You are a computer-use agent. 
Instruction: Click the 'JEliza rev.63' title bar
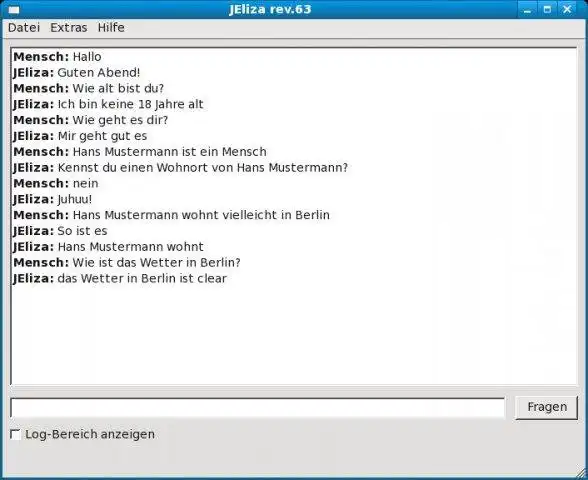click(270, 9)
